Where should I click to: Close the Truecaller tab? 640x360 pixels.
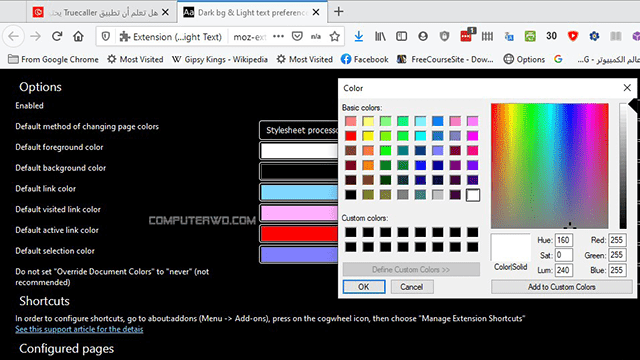[165, 13]
